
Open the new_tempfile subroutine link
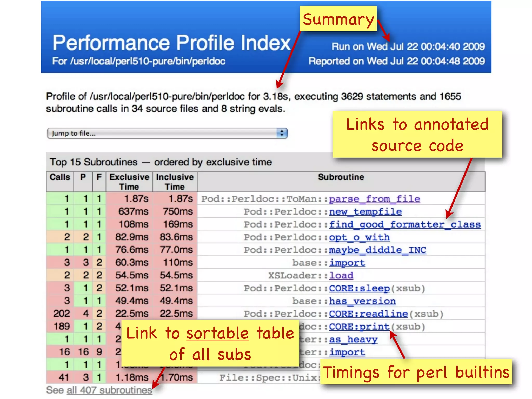[x=365, y=212]
